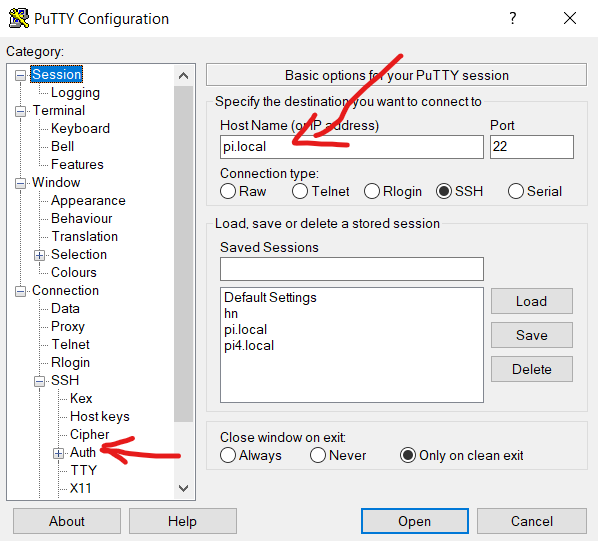Image resolution: width=598 pixels, height=541 pixels.
Task: Click the Load button
Action: point(532,301)
